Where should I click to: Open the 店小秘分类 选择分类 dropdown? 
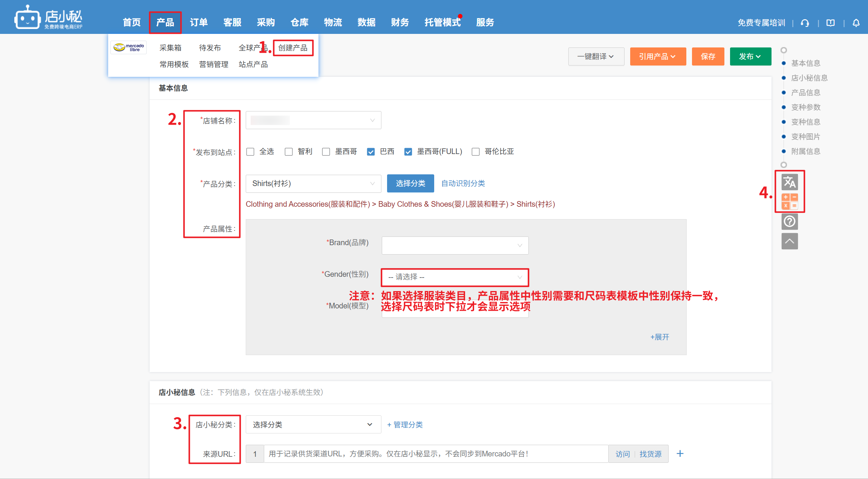(x=313, y=424)
